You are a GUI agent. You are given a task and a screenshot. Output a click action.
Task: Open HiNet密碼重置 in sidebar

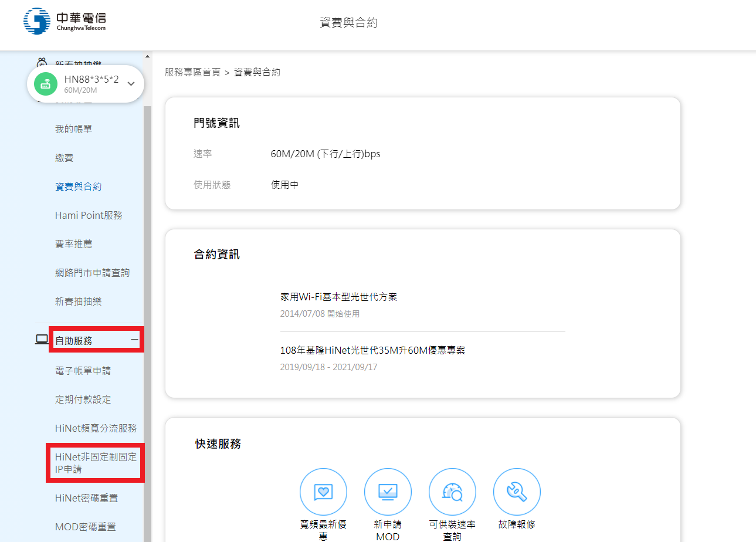click(x=86, y=498)
